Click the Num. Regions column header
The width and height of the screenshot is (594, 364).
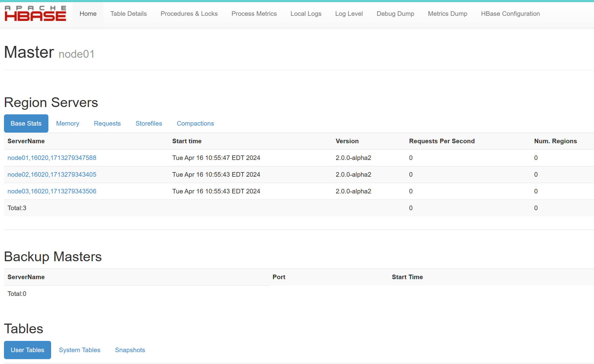pos(556,141)
